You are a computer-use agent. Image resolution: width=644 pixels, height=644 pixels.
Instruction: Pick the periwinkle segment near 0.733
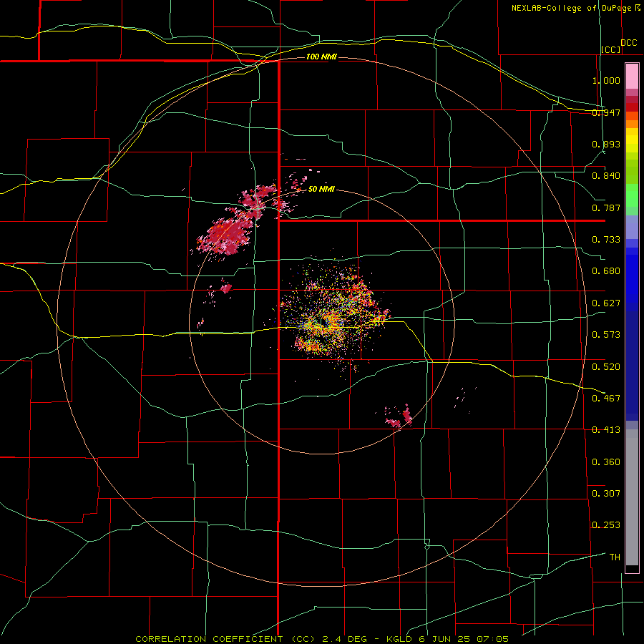pyautogui.click(x=632, y=227)
